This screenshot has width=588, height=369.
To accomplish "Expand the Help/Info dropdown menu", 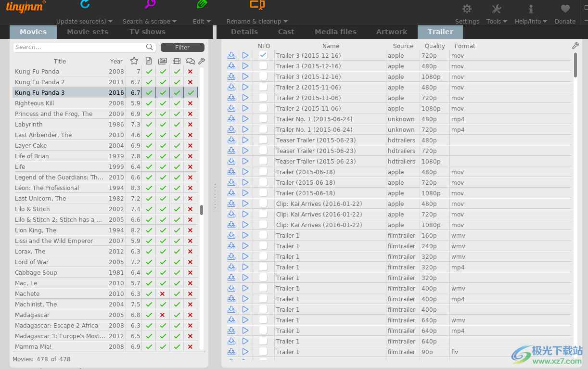I will 531,21.
